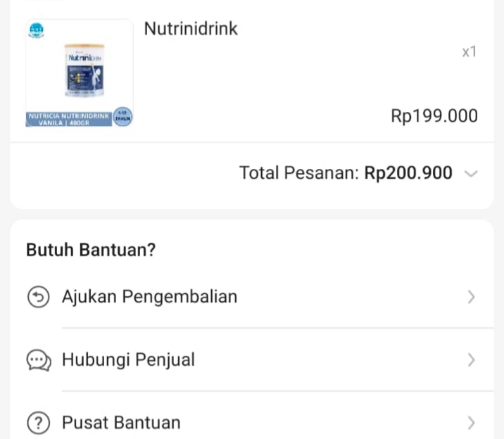The width and height of the screenshot is (504, 439).
Task: Tap the x1 quantity indicator
Action: pos(470,52)
